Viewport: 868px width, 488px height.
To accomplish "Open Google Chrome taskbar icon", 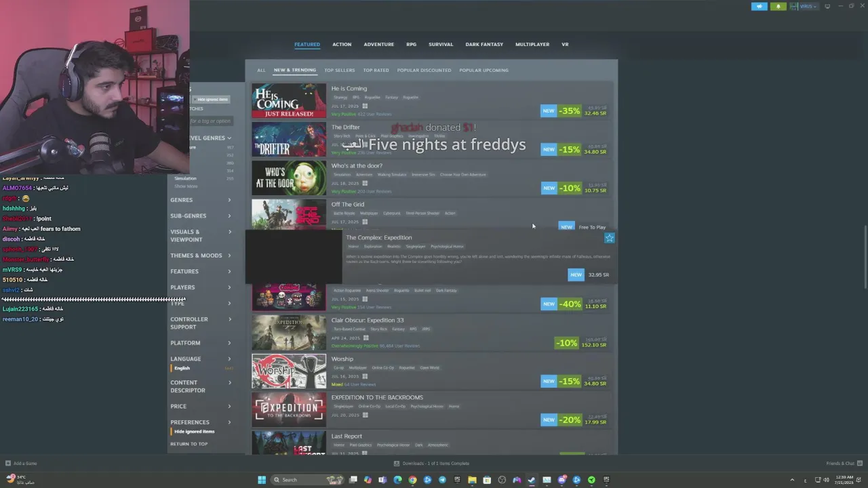I will (412, 480).
